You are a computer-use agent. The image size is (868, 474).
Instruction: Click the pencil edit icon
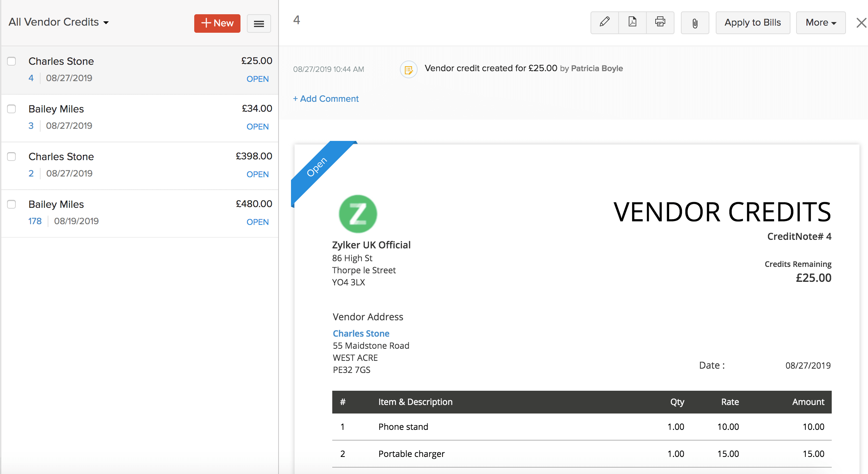[x=604, y=22]
